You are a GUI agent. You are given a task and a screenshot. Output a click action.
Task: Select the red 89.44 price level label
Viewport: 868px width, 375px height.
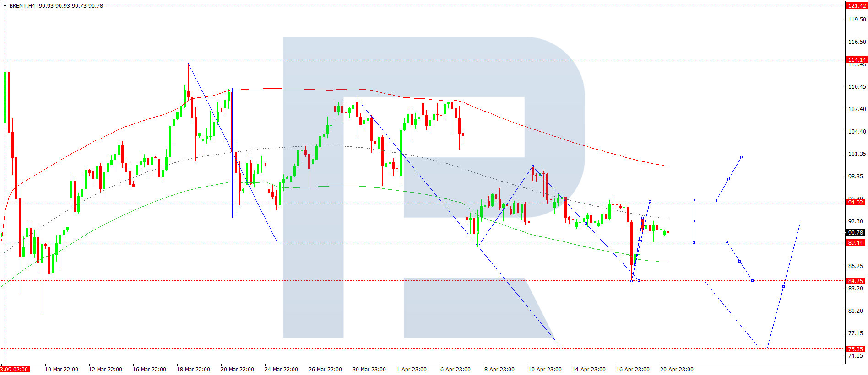(x=855, y=243)
